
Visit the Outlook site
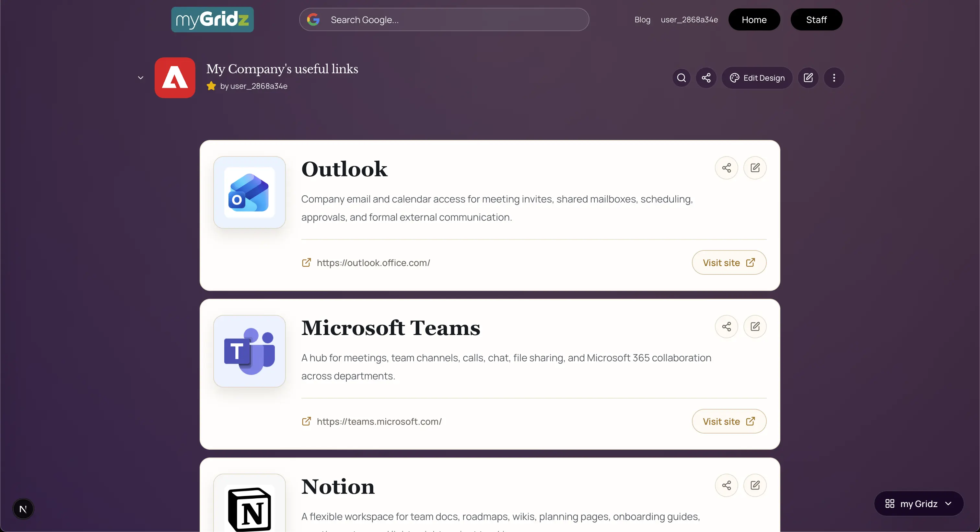(x=729, y=262)
